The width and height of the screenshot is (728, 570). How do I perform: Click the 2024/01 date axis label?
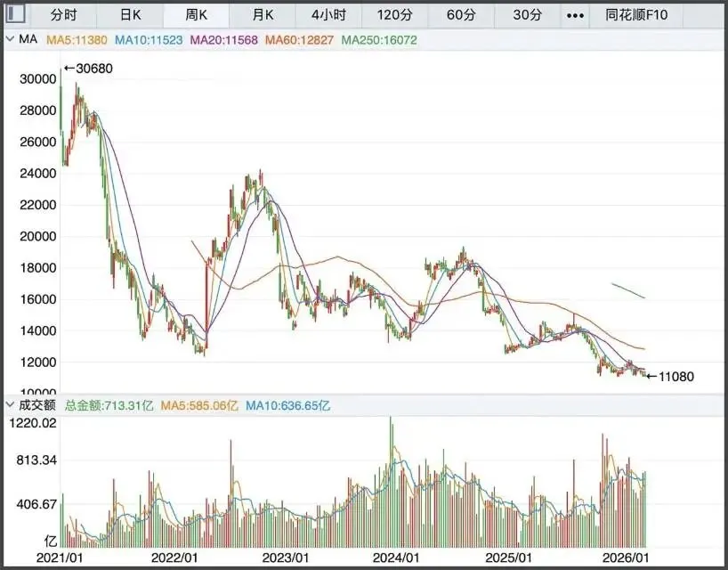pos(396,557)
